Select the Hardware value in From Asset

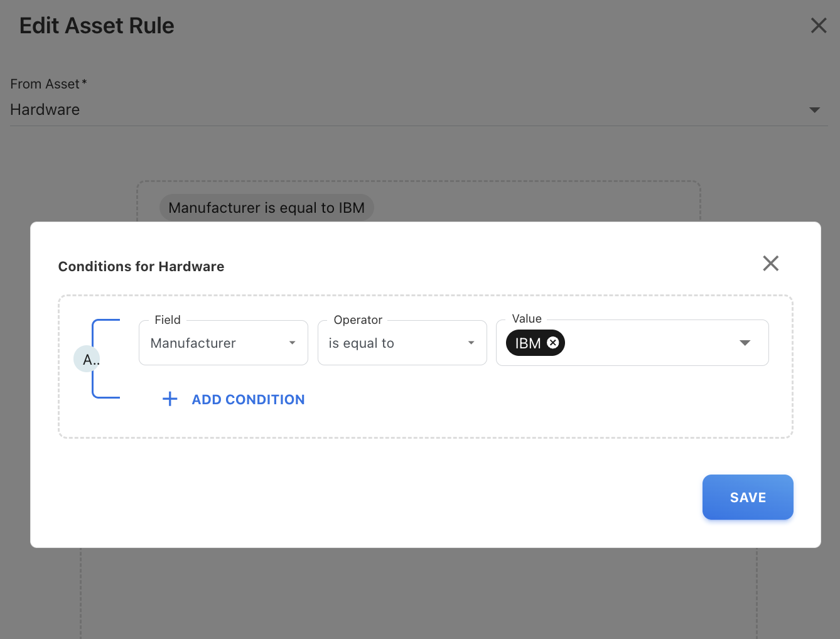tap(45, 110)
